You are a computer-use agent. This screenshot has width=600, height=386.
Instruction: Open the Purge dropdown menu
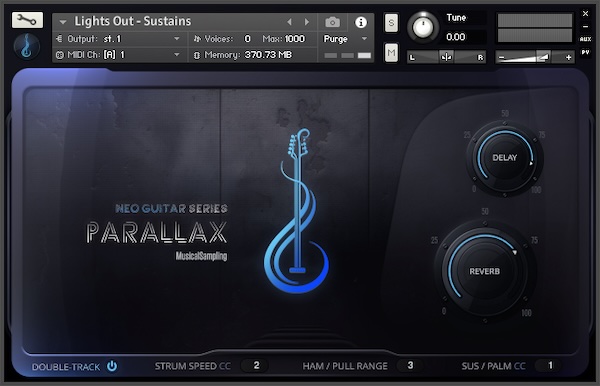point(346,39)
